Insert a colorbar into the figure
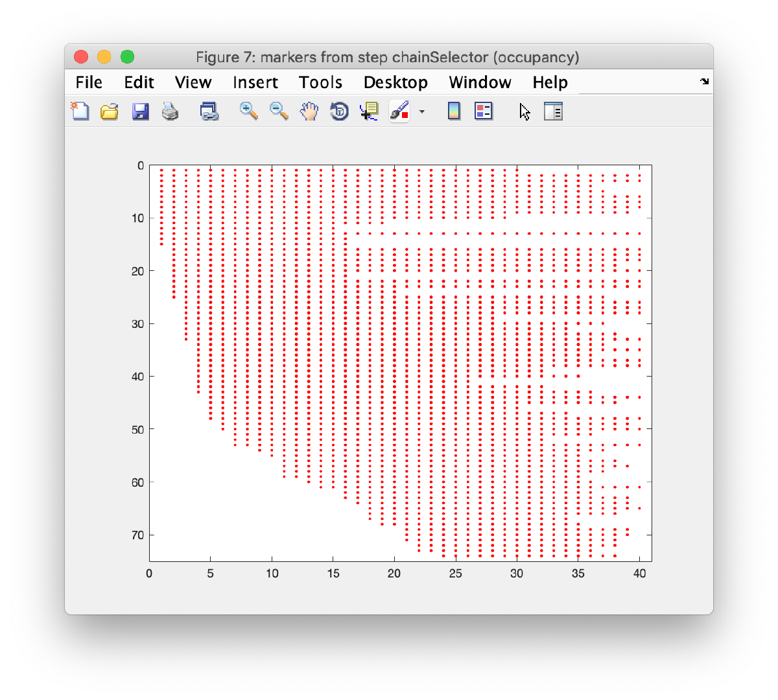 click(x=454, y=111)
